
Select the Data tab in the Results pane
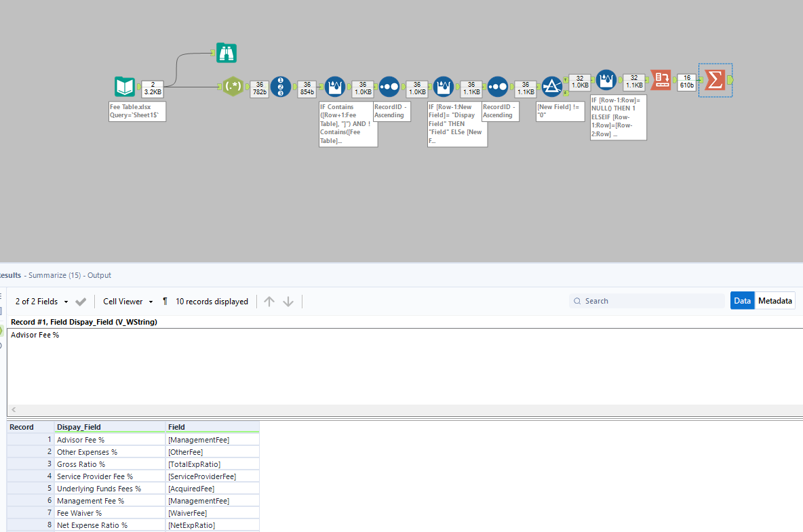point(742,300)
